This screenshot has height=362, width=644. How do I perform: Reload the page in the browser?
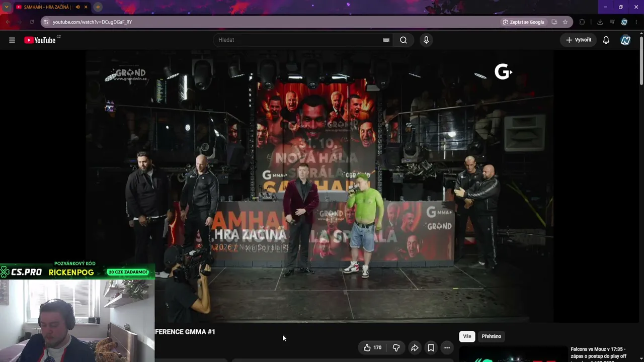32,22
